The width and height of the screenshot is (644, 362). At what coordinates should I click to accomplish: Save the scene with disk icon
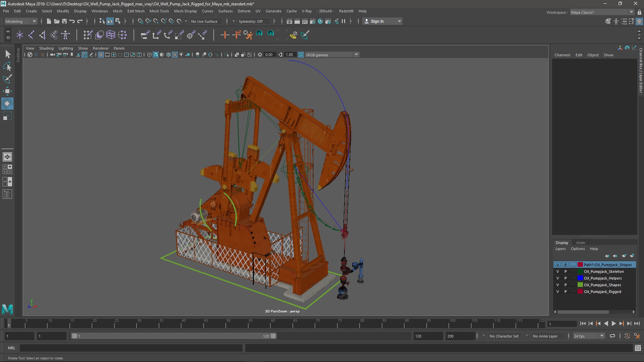point(64,21)
